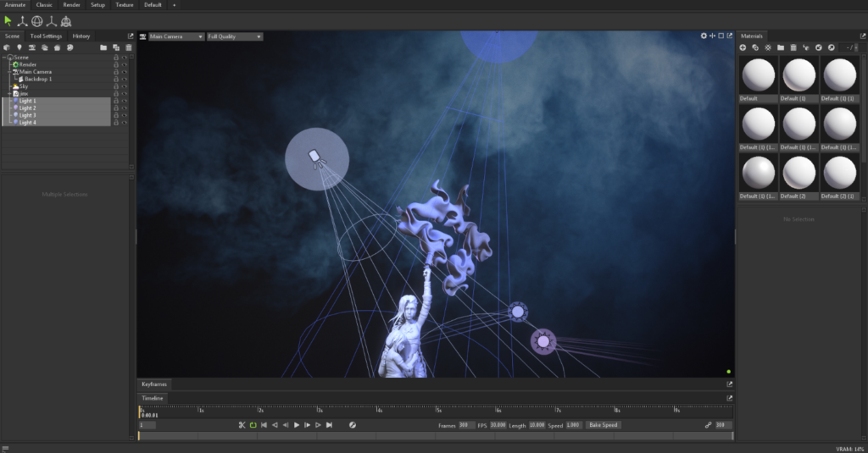This screenshot has height=453, width=868.
Task: Open viewport settings gear icon
Action: (704, 36)
